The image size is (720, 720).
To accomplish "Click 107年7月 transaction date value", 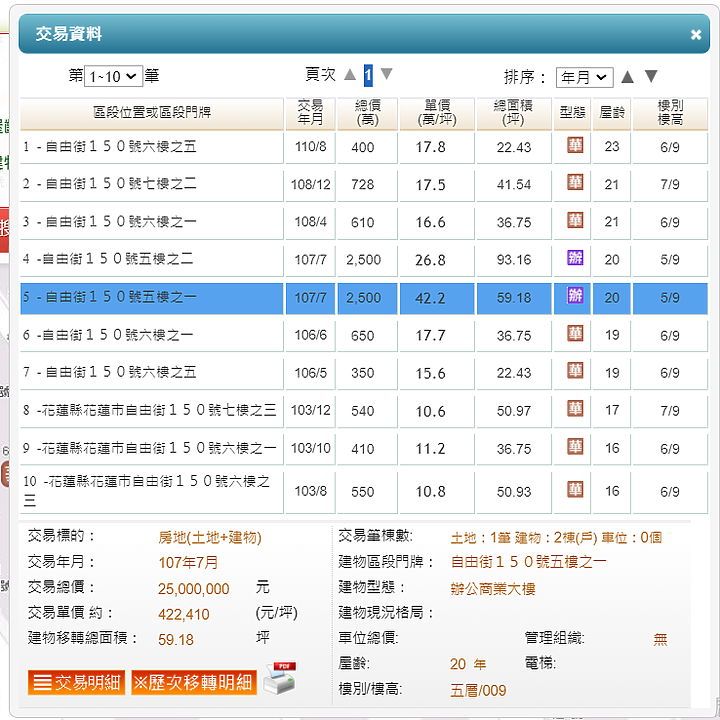I will 188,562.
